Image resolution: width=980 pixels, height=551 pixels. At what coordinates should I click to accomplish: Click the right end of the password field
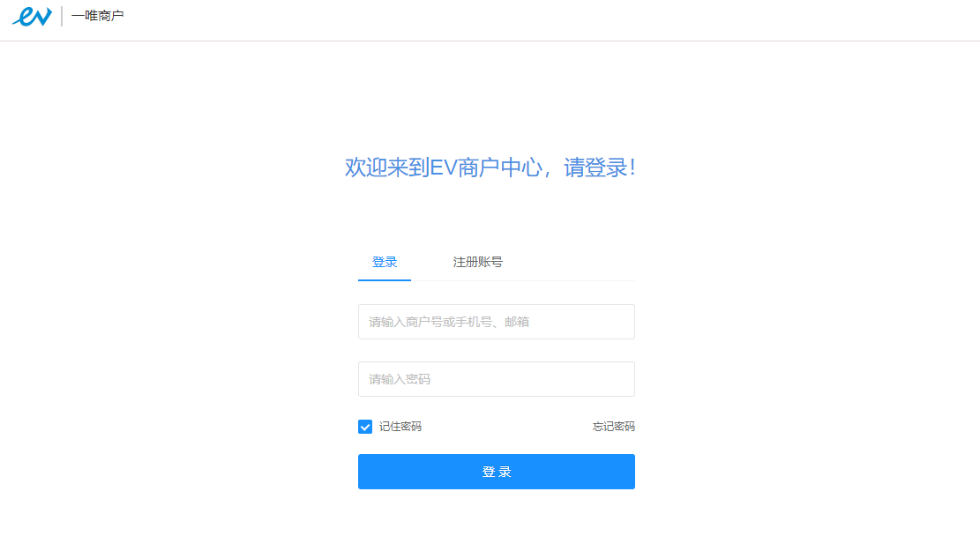[622, 379]
